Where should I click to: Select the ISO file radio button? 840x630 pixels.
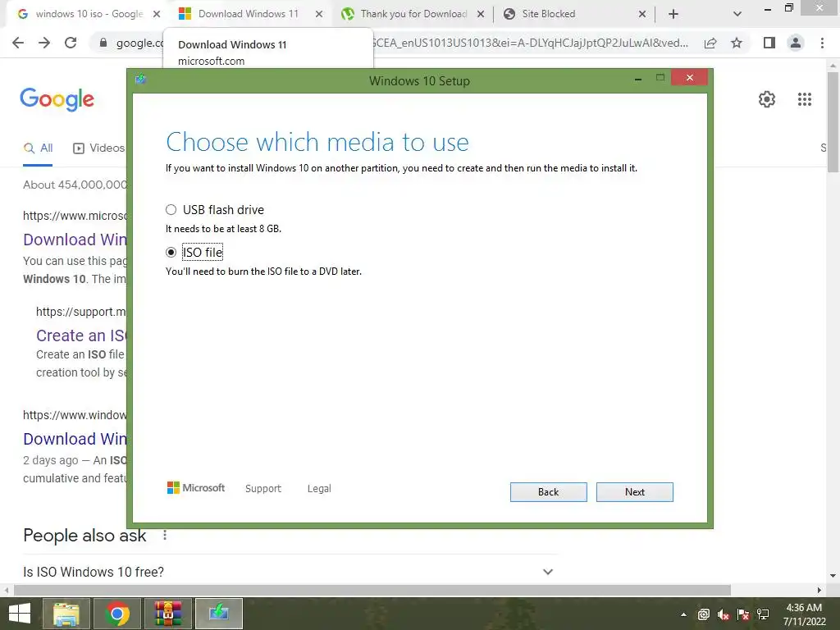tap(171, 252)
